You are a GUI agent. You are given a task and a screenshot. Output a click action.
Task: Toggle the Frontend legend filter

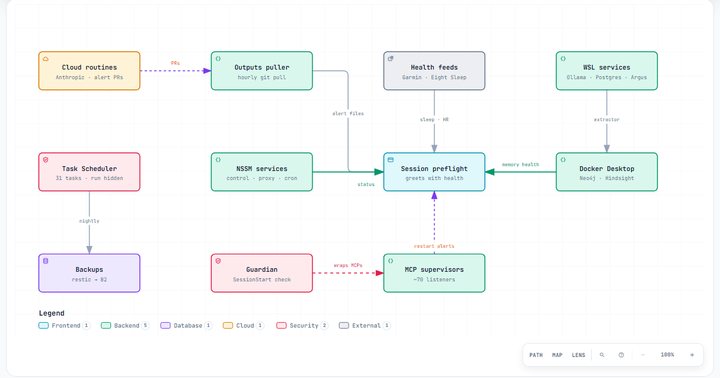64,326
